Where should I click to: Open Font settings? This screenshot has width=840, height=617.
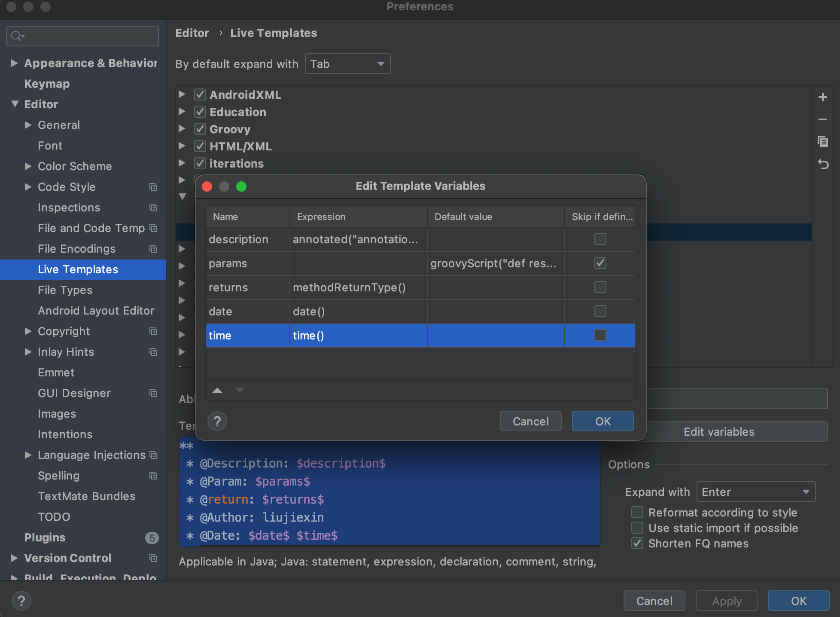[50, 146]
